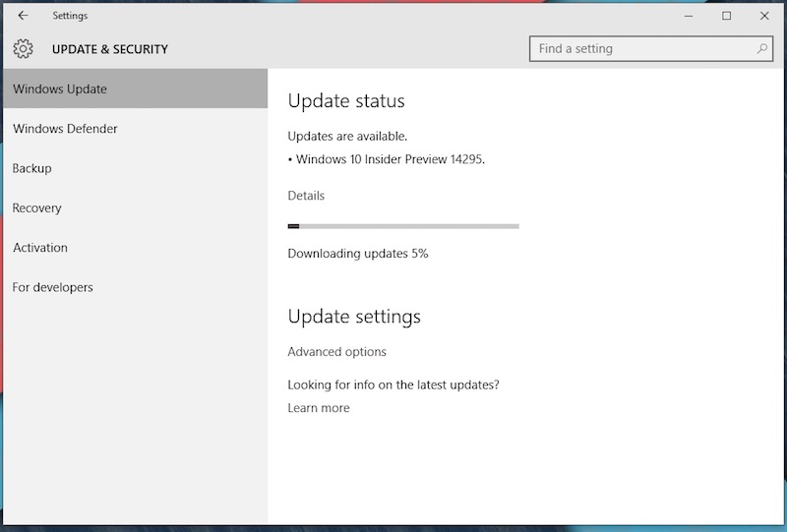Open the For developers section
This screenshot has height=532, width=787.
click(x=136, y=287)
